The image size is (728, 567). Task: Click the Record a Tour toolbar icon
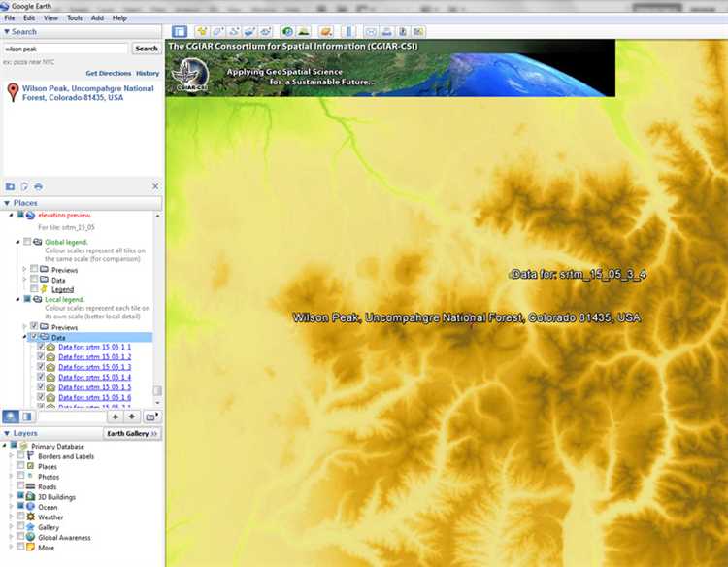click(265, 32)
